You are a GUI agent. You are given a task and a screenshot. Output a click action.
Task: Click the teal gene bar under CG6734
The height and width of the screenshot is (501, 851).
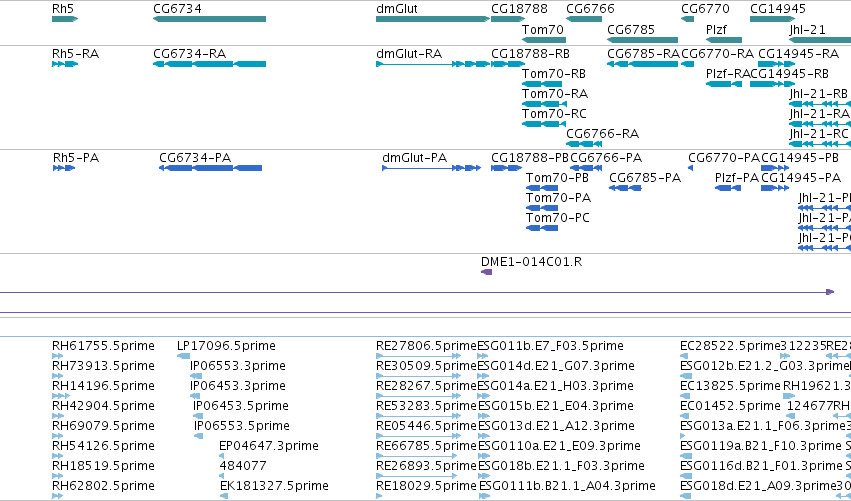(209, 19)
